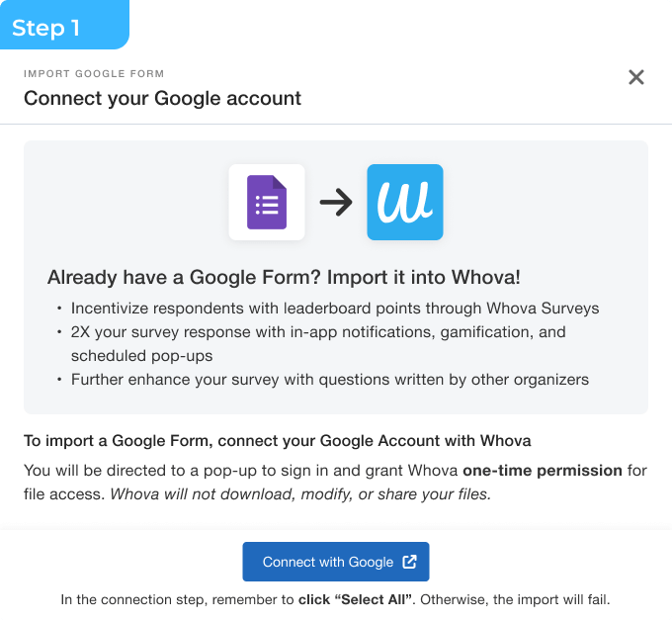
Task: Click the bold 'one-time permission' text
Action: tap(543, 470)
